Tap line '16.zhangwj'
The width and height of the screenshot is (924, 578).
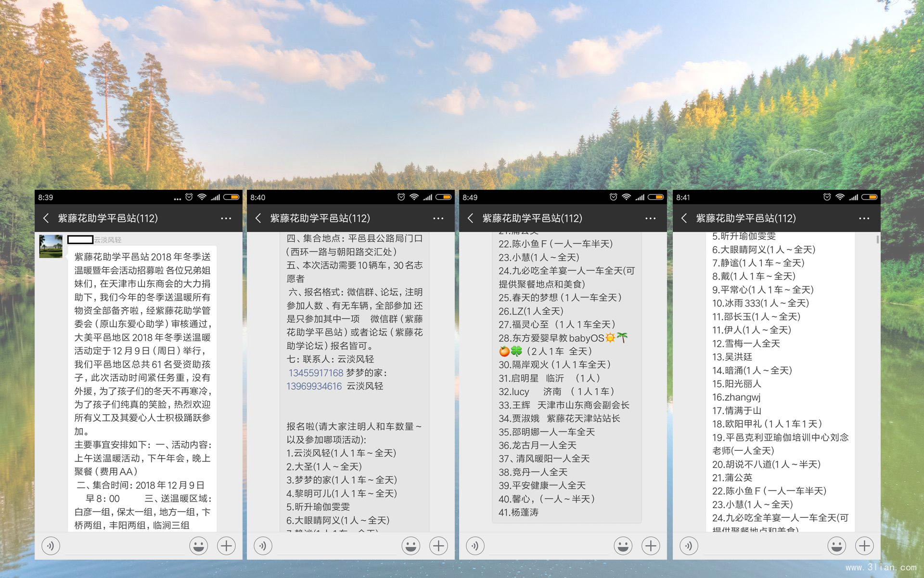[736, 397]
